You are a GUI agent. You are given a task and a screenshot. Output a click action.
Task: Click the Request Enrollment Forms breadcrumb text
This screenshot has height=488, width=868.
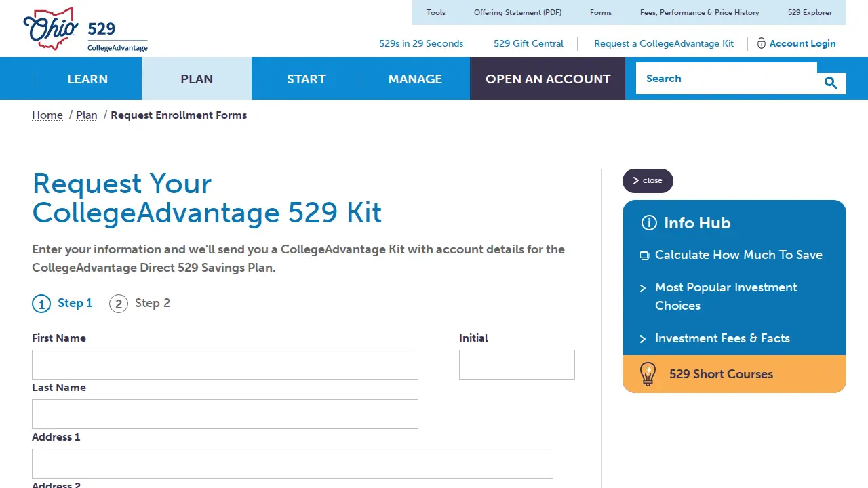click(x=179, y=115)
